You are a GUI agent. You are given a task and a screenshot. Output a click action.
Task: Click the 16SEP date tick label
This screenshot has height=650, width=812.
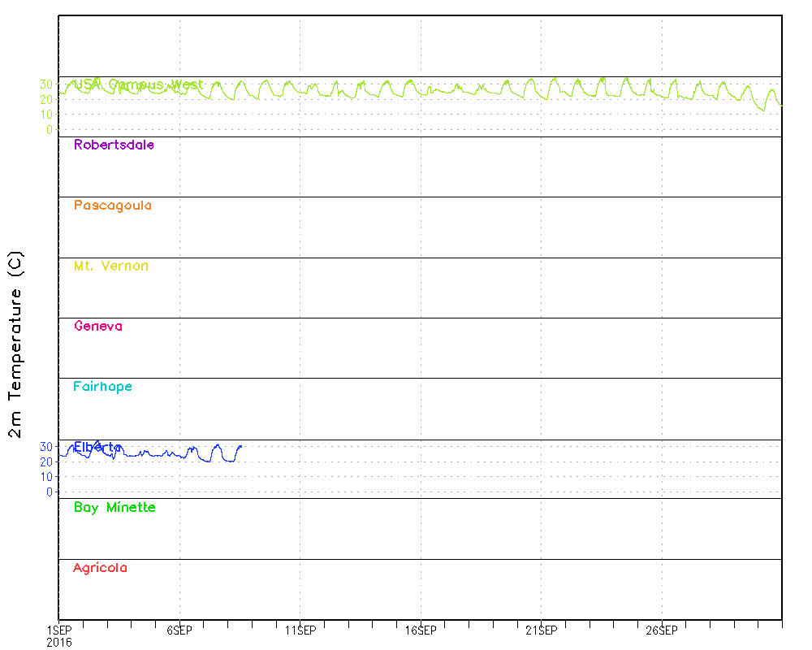coord(421,630)
